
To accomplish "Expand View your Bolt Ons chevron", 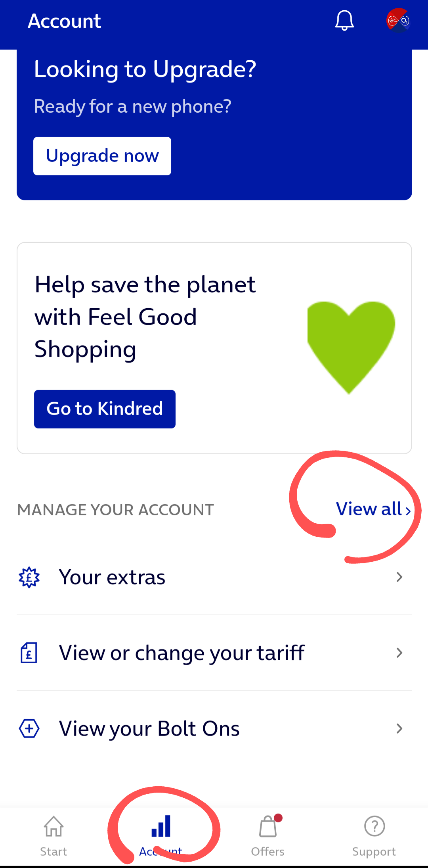I will tap(399, 728).
